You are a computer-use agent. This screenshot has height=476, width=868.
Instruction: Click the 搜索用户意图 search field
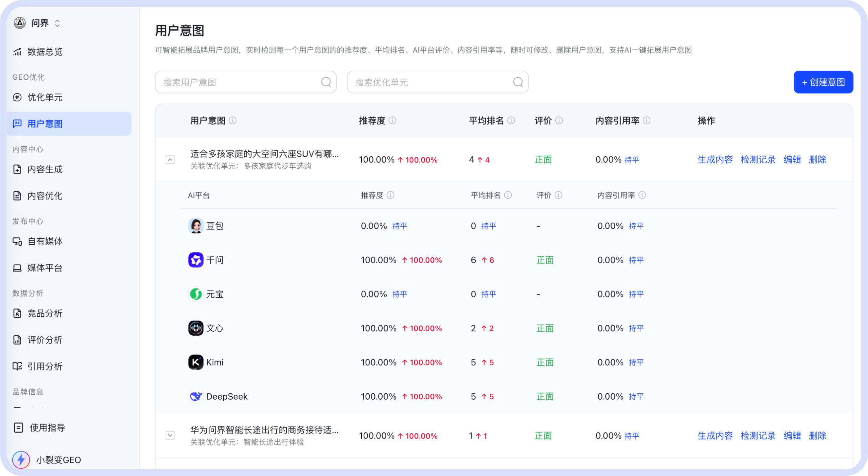coord(246,82)
